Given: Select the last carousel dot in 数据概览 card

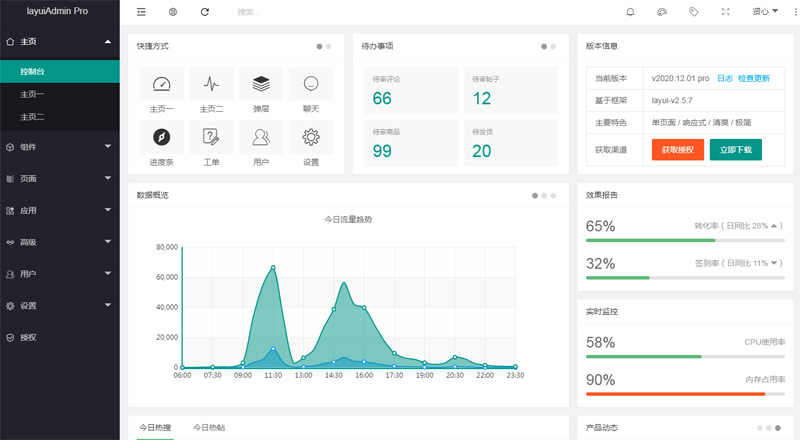Looking at the screenshot, I should point(553,195).
